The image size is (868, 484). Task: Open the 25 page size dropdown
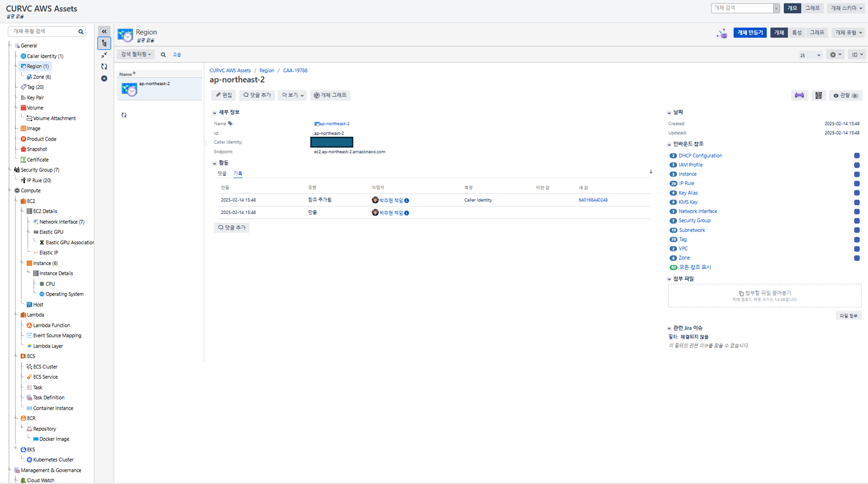coord(810,55)
